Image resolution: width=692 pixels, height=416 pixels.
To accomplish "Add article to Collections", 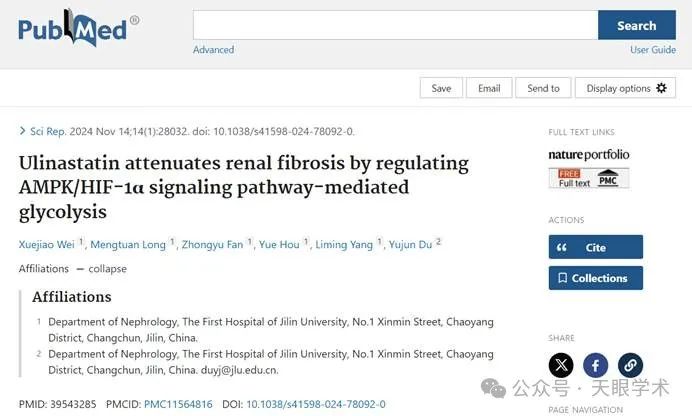I will (x=596, y=278).
